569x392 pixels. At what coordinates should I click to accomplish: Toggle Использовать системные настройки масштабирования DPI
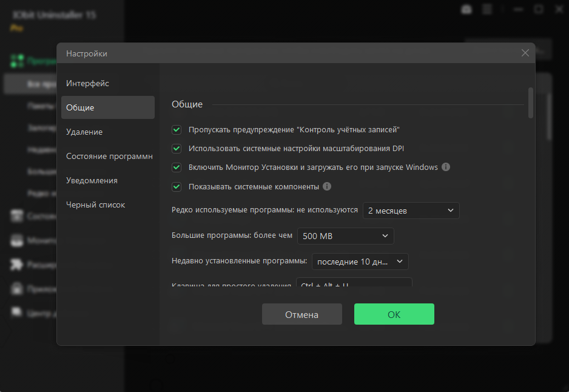177,149
